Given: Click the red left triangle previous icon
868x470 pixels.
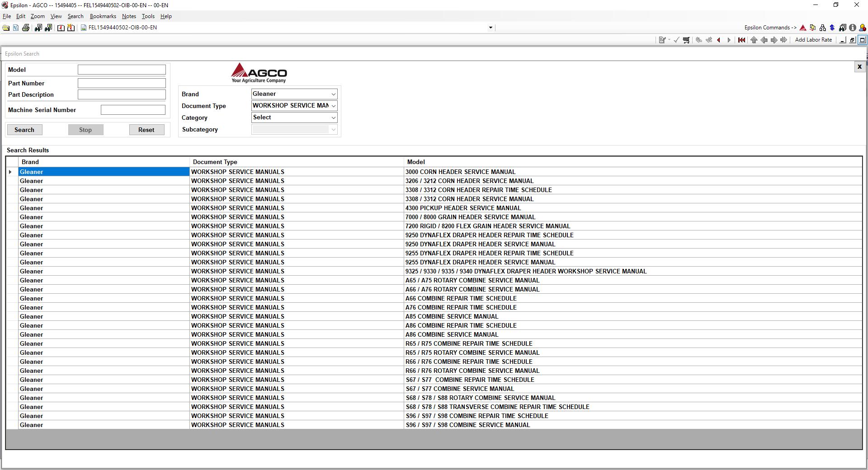Looking at the screenshot, I should coord(718,40).
